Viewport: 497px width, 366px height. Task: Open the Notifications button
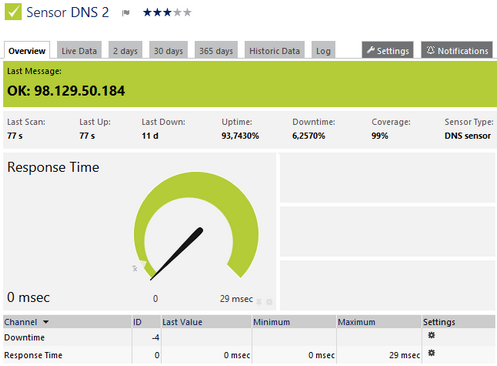457,50
